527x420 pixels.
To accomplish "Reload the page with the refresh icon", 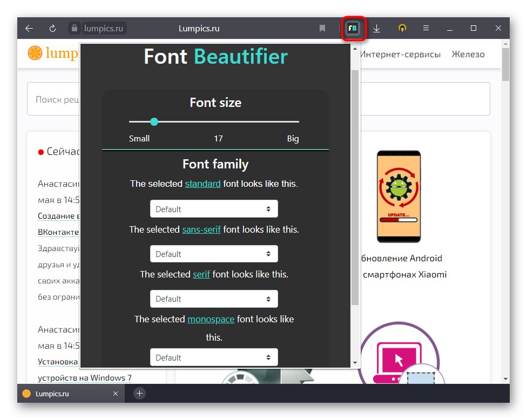I will pyautogui.click(x=52, y=28).
